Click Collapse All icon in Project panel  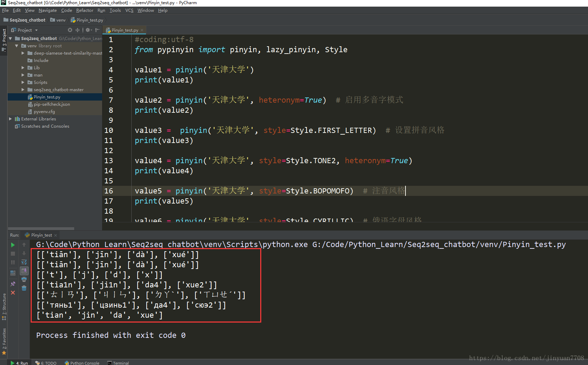point(77,30)
